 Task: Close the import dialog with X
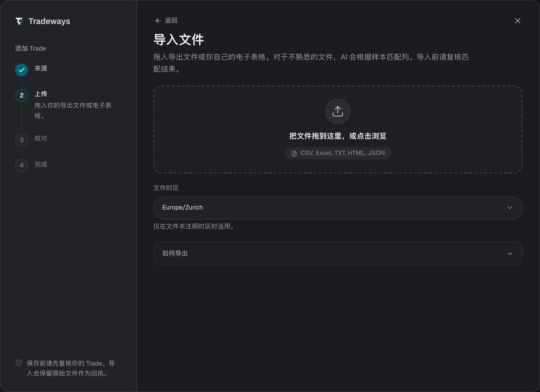517,21
